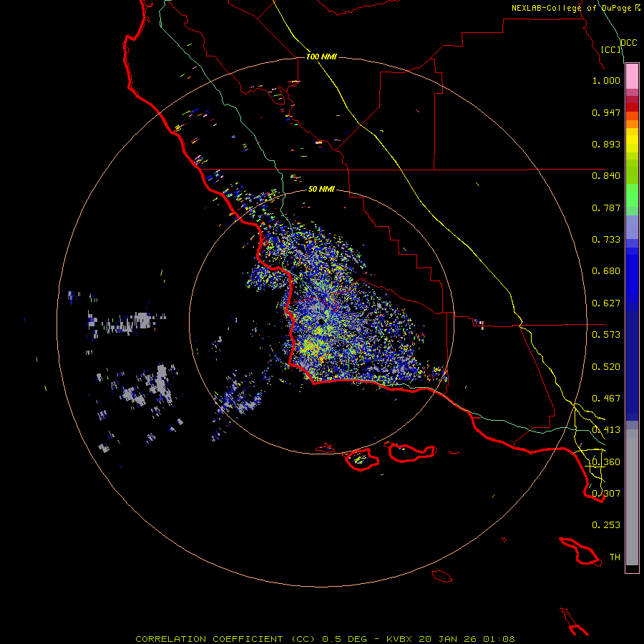Select the 0.680 legend value
644x644 pixels.
coord(606,271)
